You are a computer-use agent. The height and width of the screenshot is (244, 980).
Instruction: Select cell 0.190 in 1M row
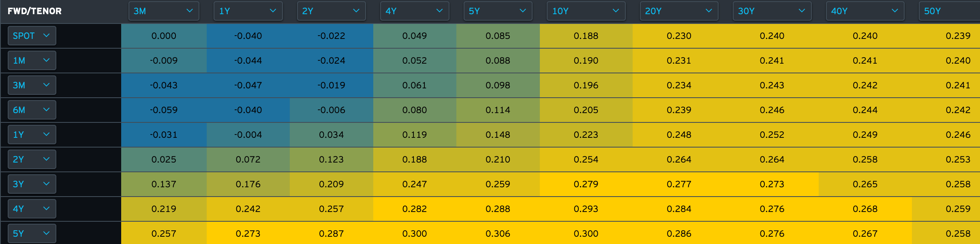click(586, 60)
